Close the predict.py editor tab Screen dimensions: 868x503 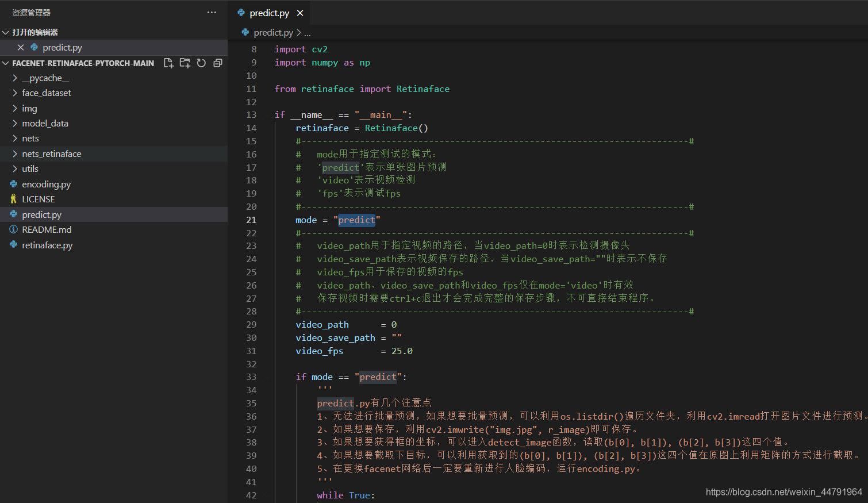pyautogui.click(x=300, y=13)
